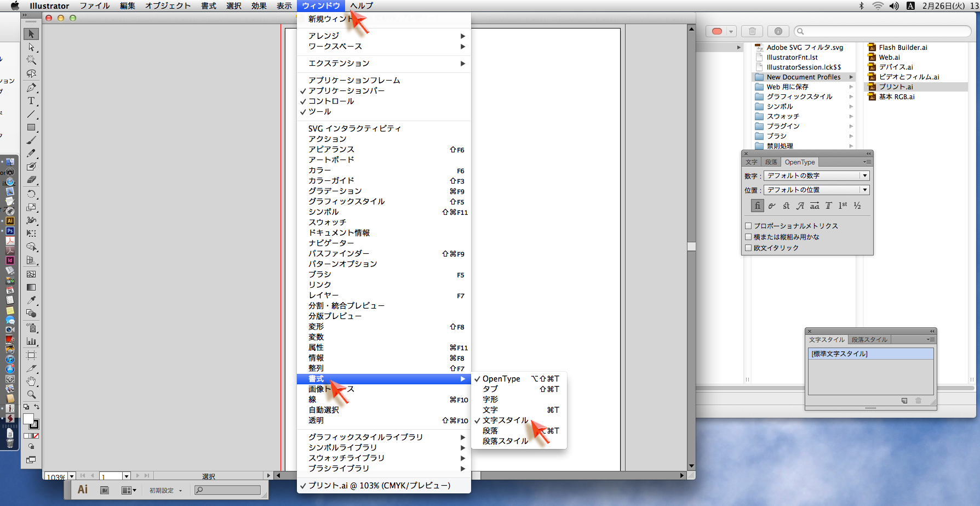Check 横または縦組み用かな checkbox

[x=748, y=237]
